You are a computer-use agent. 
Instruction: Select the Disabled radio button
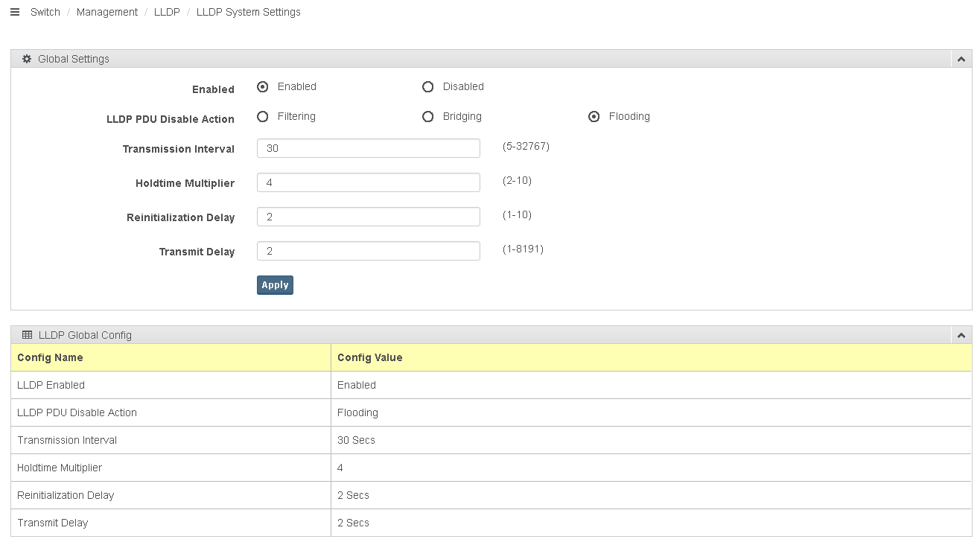(x=428, y=87)
